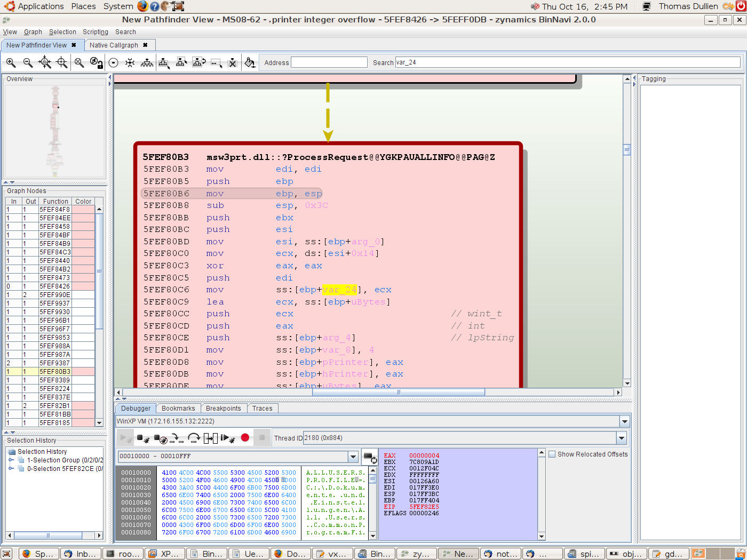Click the padlock layout lock icon

point(96,63)
